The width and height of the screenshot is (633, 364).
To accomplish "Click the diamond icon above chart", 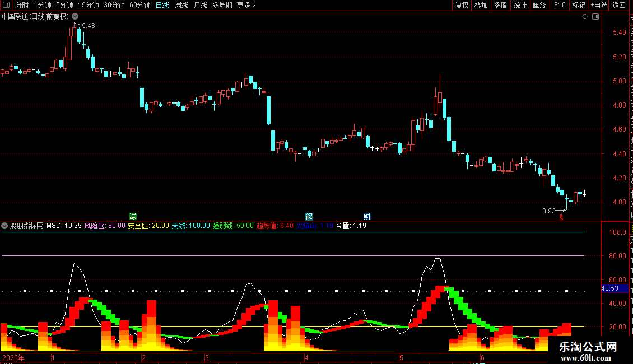I will point(585,17).
